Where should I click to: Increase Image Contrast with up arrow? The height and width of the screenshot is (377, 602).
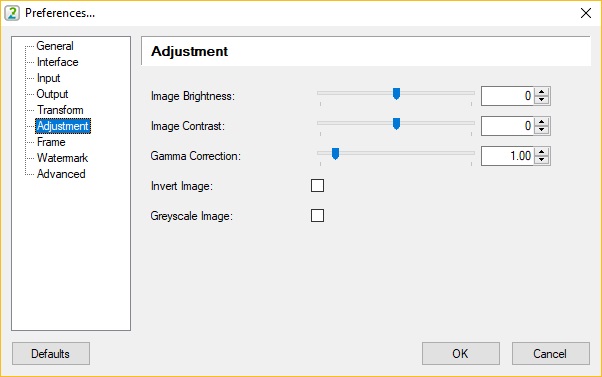coord(542,122)
